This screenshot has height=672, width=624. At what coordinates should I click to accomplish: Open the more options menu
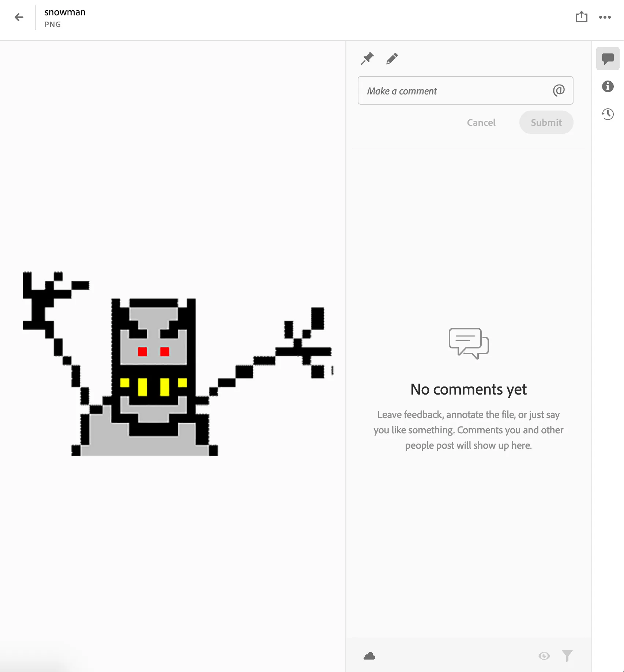click(605, 17)
